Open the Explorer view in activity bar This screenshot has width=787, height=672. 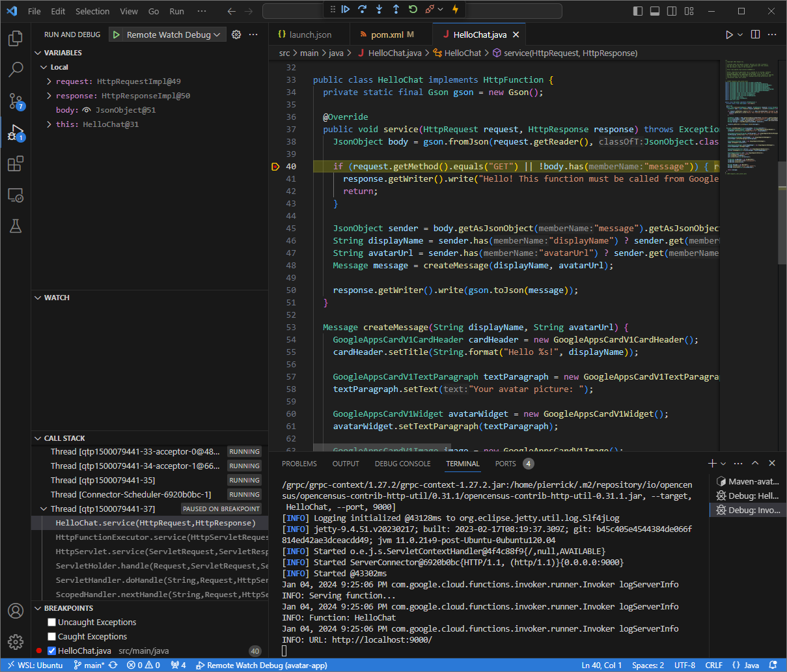16,38
